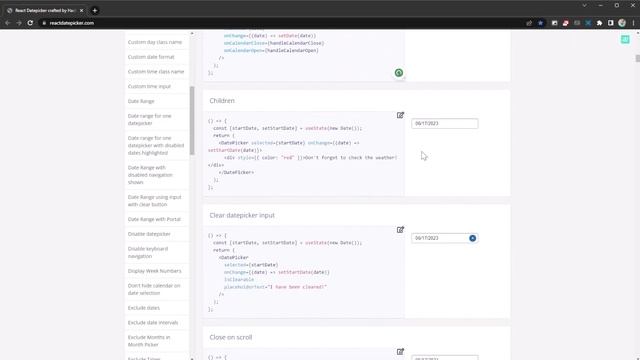Click the red extension icon in toolbar

[565, 23]
